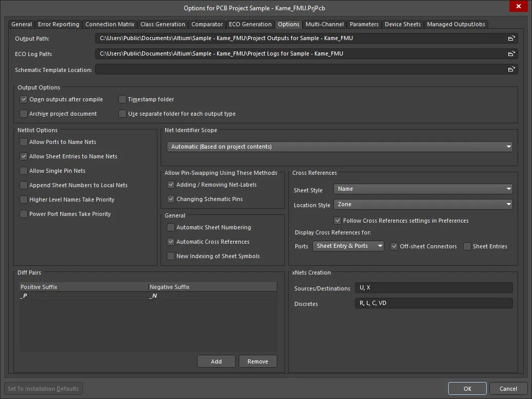The height and width of the screenshot is (399, 532).
Task: Browse for Schematic Template Location icon
Action: 511,69
